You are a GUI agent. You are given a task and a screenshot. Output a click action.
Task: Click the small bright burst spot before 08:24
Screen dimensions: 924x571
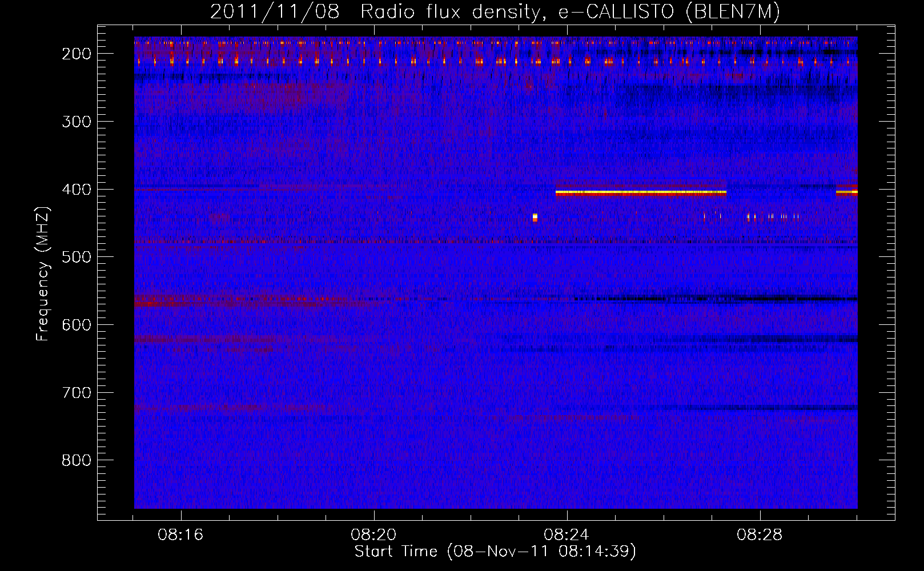[535, 217]
